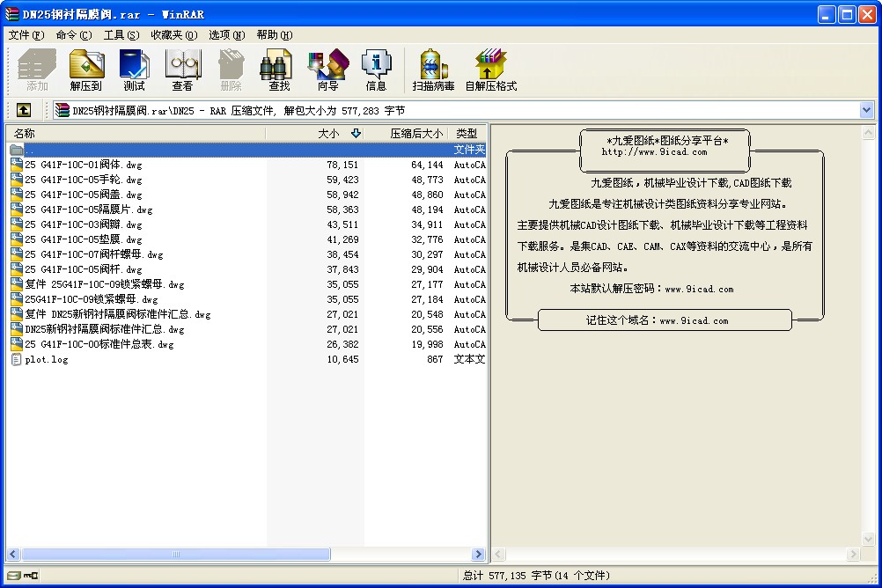Viewport: 882px width, 588px height.
Task: Expand the archive path dropdown arrow
Action: [x=866, y=110]
